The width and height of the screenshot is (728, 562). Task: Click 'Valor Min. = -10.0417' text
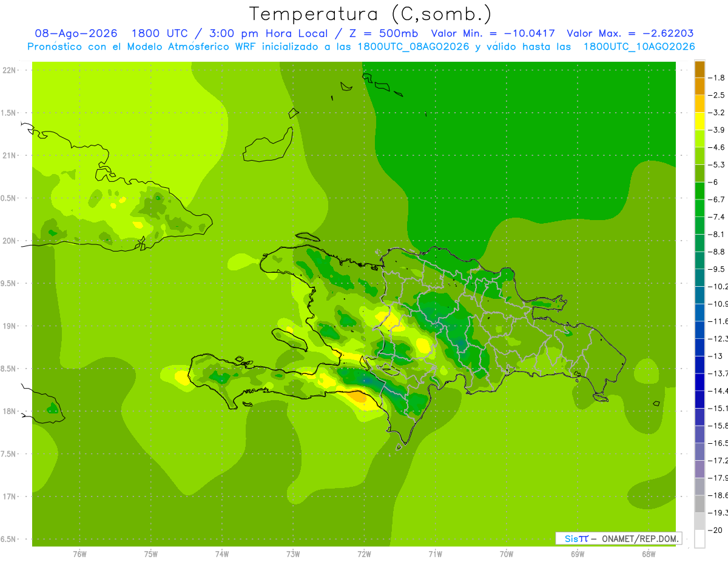pos(494,33)
